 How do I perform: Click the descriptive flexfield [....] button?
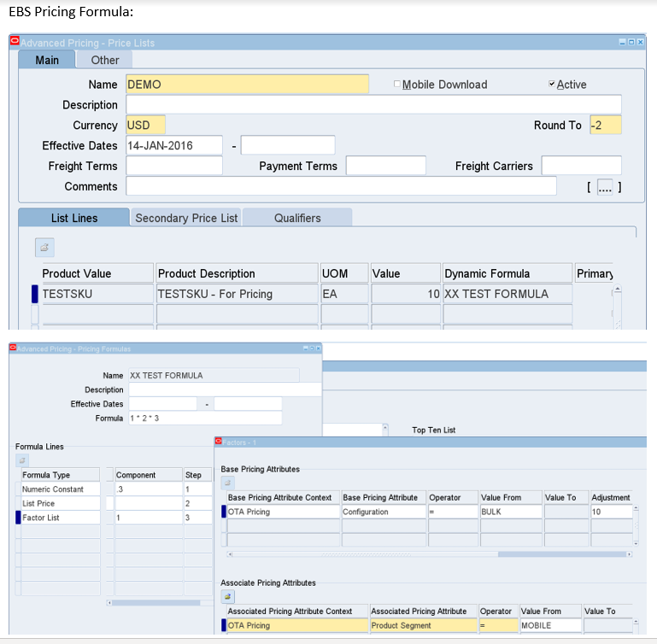[x=605, y=187]
